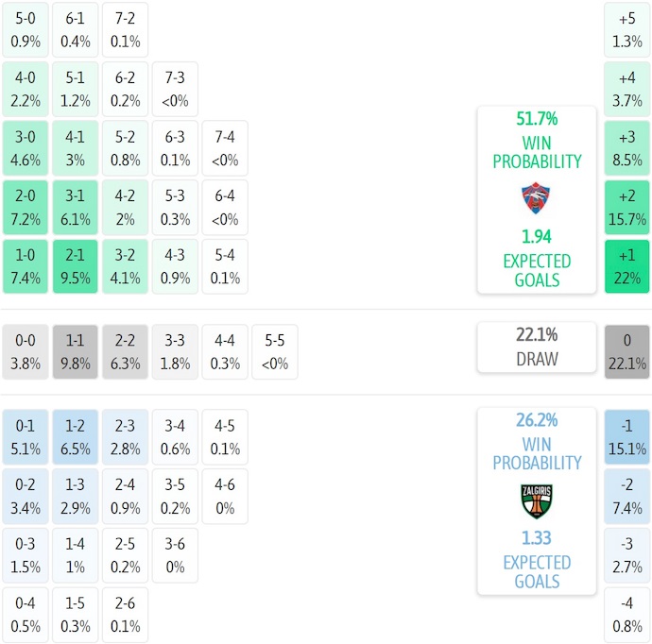
Task: Click the 1-2 scoreline tile
Action: [x=75, y=437]
